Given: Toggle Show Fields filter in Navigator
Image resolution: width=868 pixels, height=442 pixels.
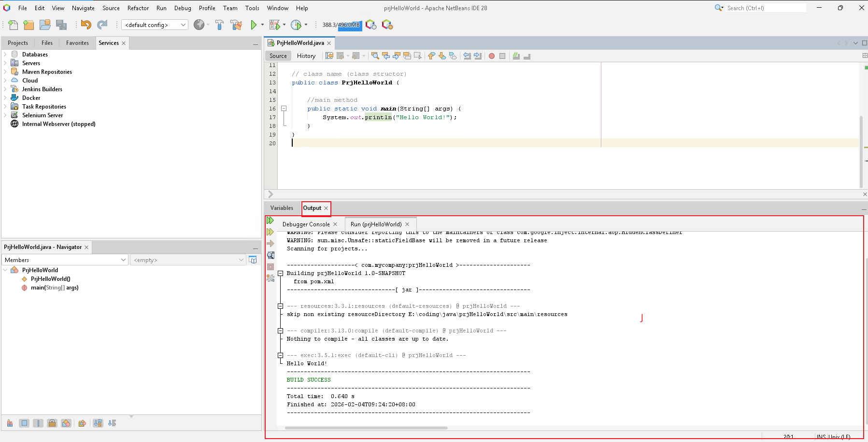Looking at the screenshot, I should tap(24, 423).
